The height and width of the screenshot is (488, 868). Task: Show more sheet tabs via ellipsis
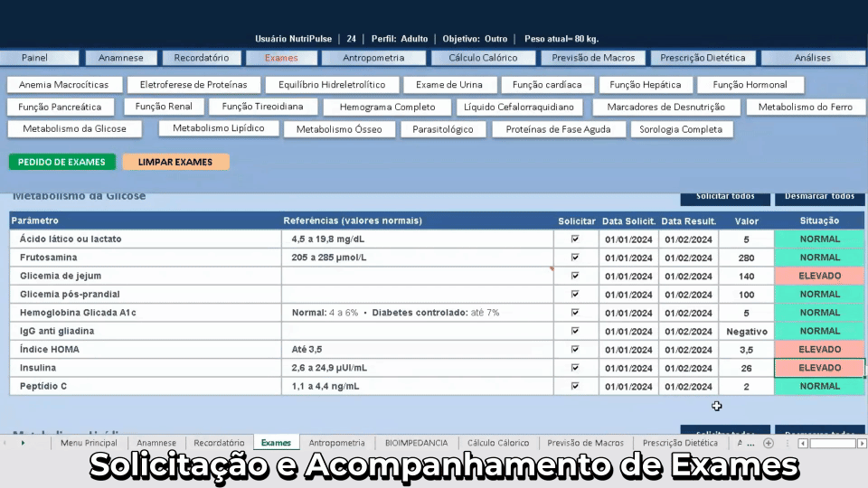pos(750,443)
